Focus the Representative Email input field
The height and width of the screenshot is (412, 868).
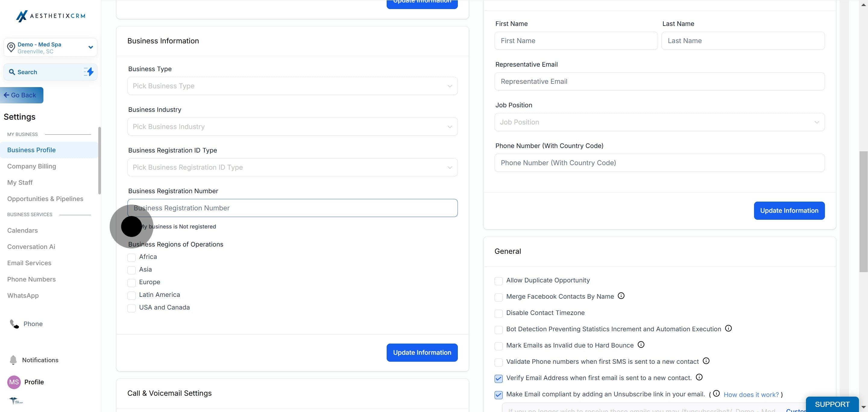[x=659, y=81]
